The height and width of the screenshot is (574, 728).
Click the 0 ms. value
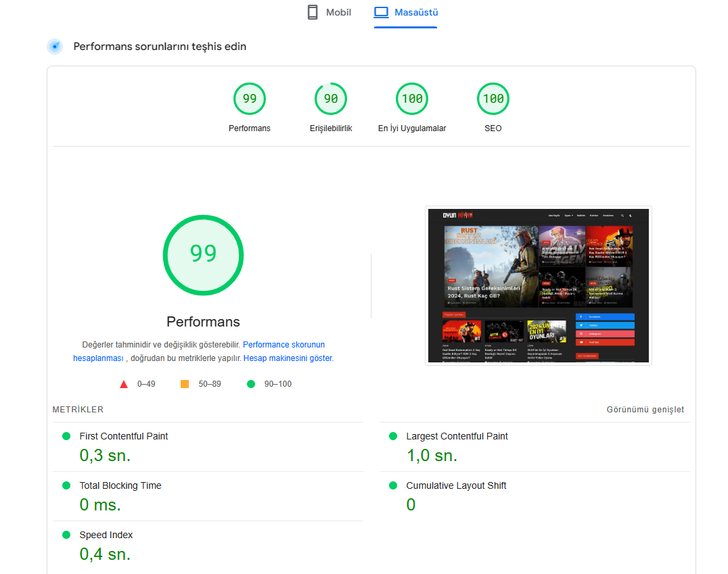click(100, 505)
